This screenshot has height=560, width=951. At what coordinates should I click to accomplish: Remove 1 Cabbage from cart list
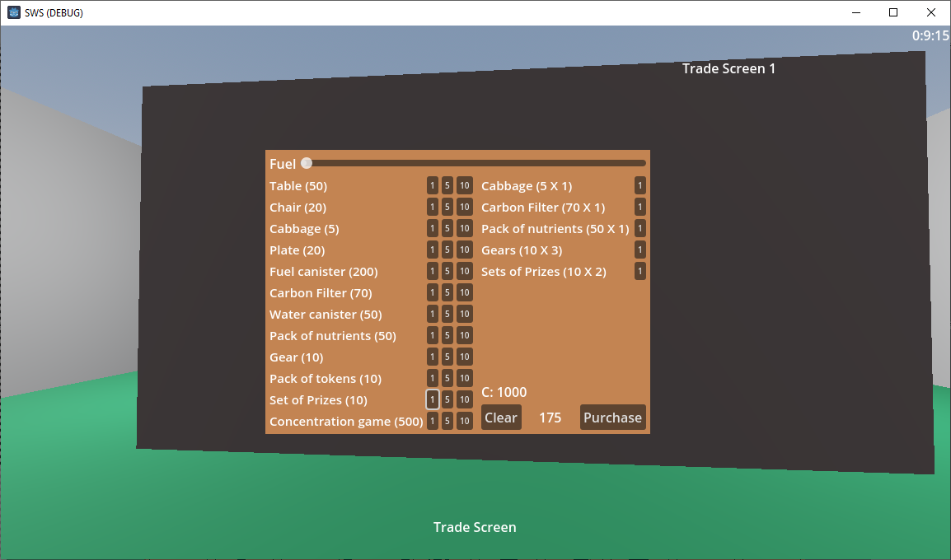click(639, 185)
